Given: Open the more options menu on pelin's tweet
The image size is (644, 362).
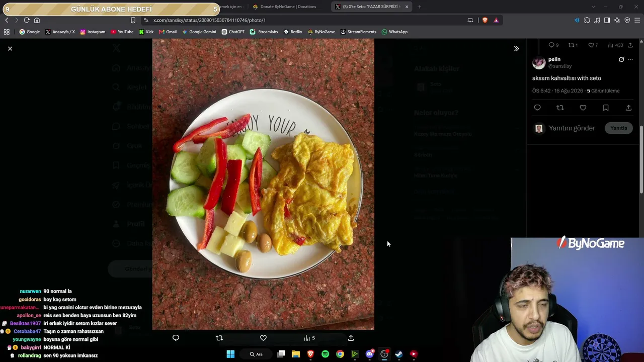Looking at the screenshot, I should 630,59.
